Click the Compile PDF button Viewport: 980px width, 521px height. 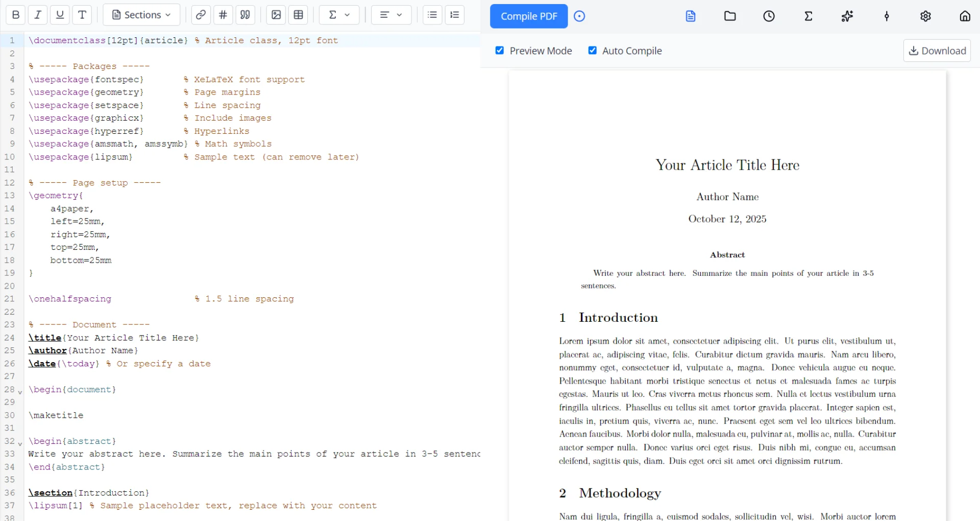click(529, 16)
